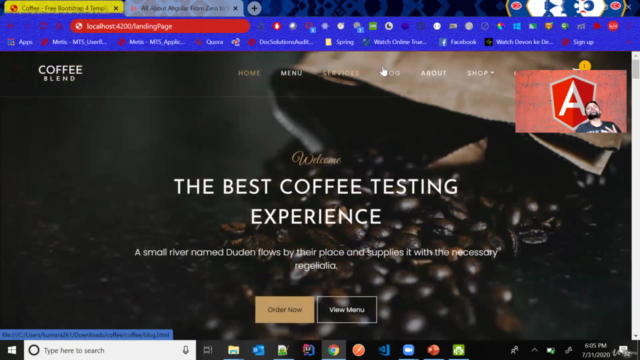Open the chevron for more bookmarks

tap(629, 42)
